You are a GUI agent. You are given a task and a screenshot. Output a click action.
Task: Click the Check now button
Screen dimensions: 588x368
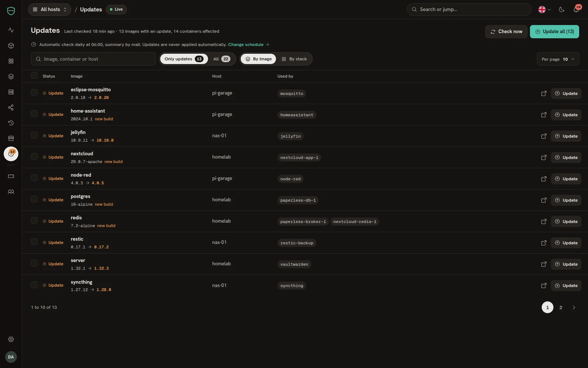tap(506, 32)
